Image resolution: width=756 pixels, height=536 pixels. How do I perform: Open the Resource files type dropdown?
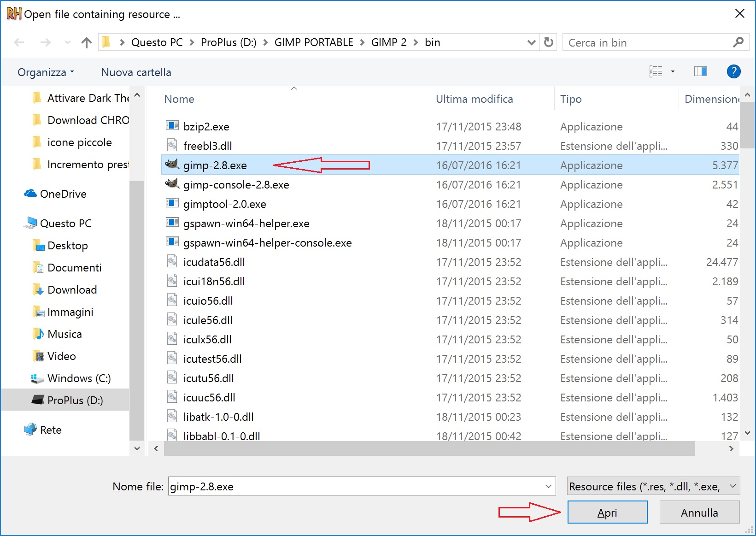click(x=653, y=486)
